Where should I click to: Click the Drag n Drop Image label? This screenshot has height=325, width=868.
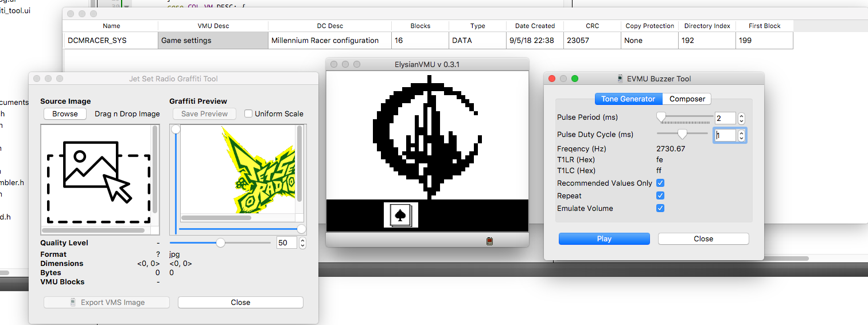coord(127,113)
